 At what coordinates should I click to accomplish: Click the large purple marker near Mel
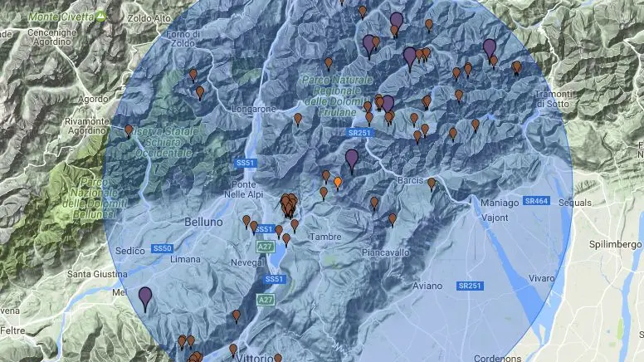145,296
